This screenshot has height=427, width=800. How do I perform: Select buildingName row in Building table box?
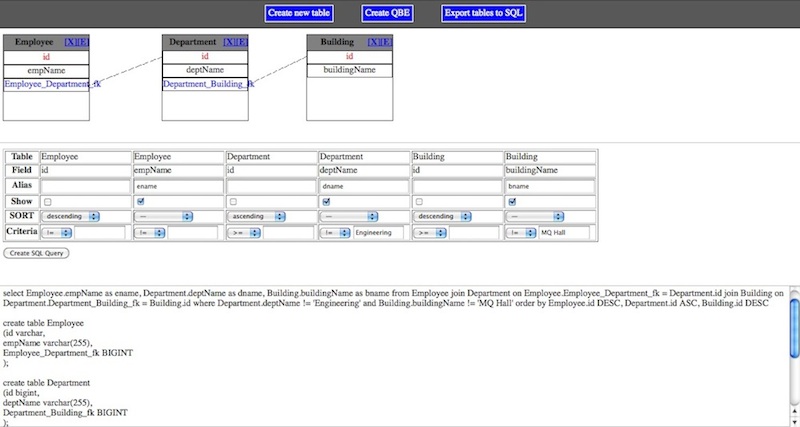coord(349,70)
